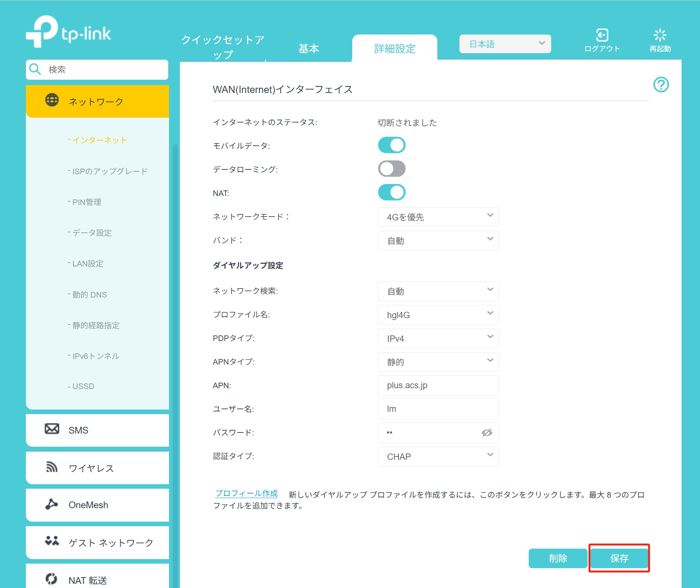The image size is (700, 588).
Task: Click the OneMesh icon
Action: tap(52, 504)
